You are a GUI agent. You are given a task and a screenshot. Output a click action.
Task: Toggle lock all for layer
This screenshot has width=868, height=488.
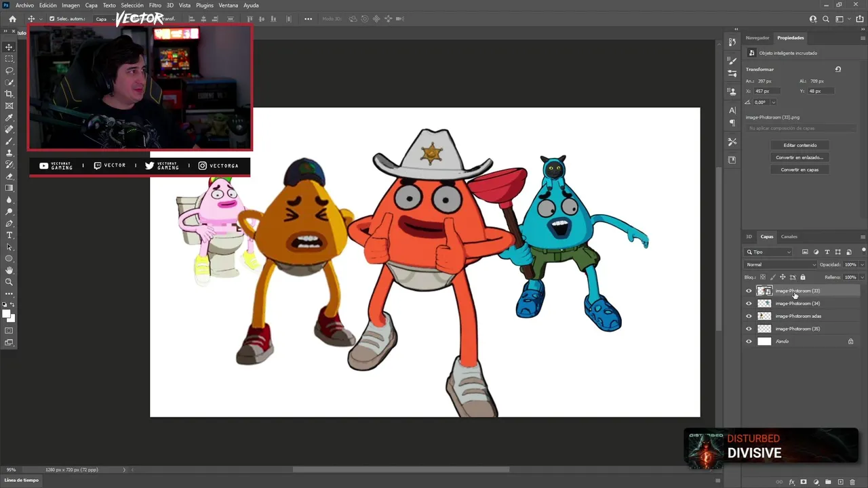coord(803,277)
